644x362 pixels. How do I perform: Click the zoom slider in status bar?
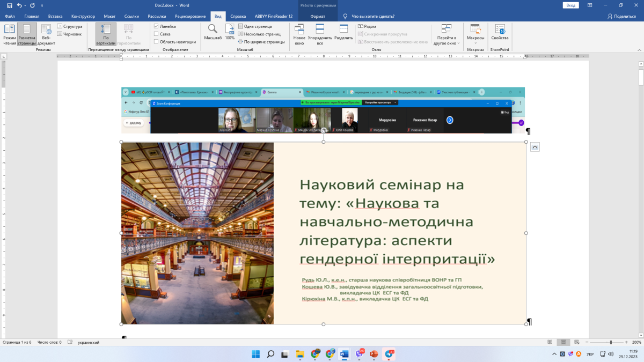(611, 342)
